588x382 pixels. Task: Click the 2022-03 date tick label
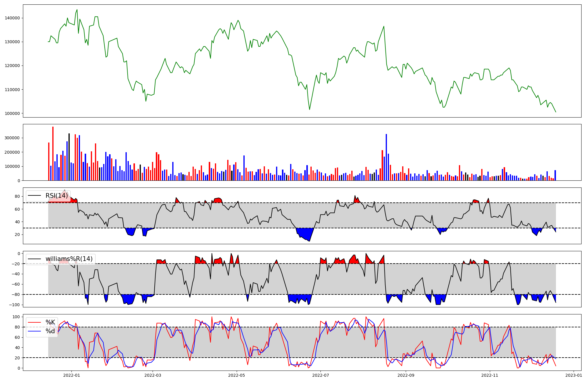click(153, 375)
